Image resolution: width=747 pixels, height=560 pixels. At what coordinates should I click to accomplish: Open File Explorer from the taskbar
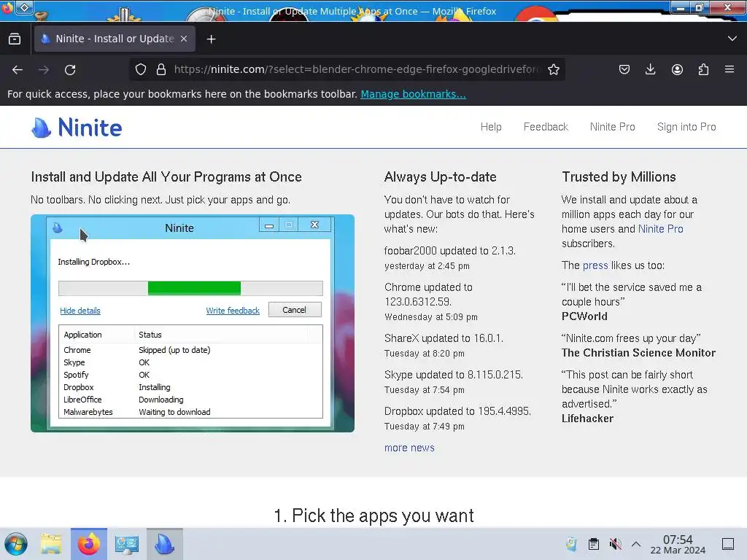(51, 544)
